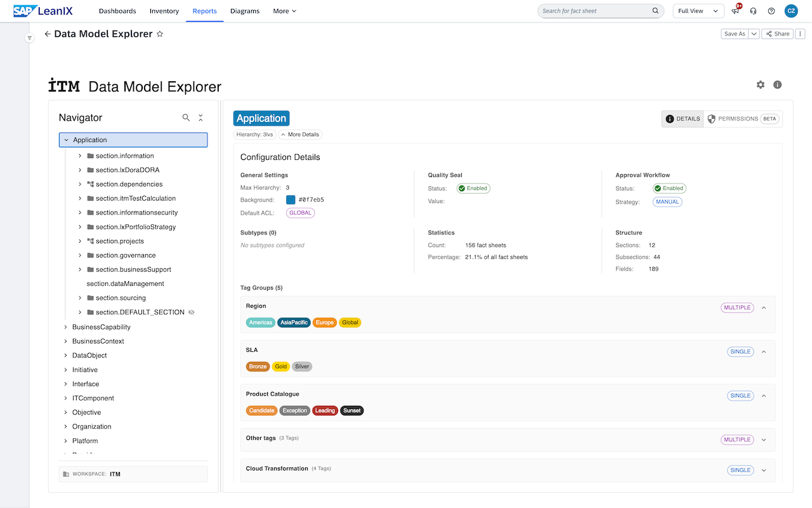Open the Full View dropdown
This screenshot has width=812, height=508.
point(698,11)
